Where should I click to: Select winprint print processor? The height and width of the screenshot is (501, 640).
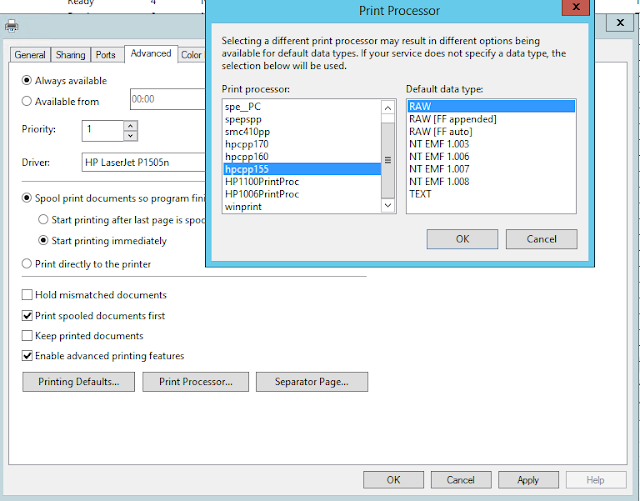tap(302, 207)
